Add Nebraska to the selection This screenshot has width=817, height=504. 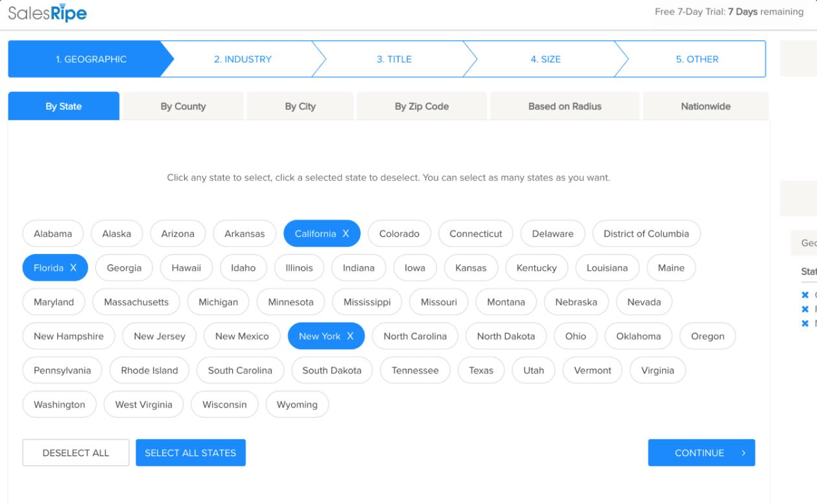[x=576, y=302]
